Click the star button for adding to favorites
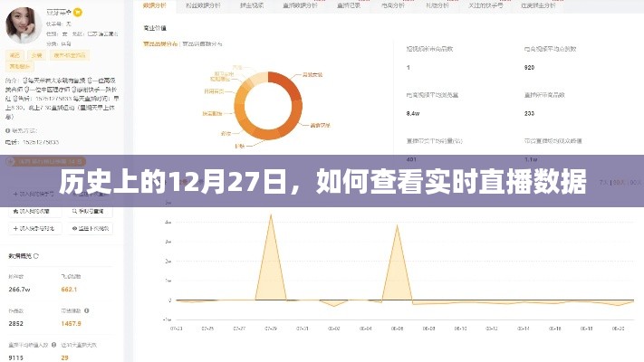 [x=35, y=211]
